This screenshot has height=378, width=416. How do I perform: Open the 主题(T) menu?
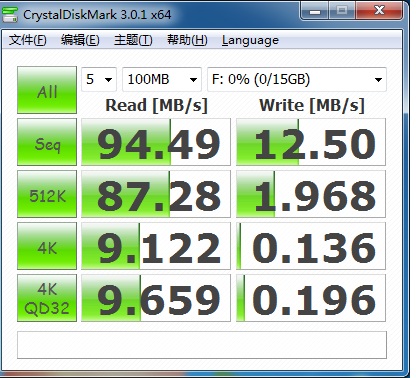(x=133, y=40)
